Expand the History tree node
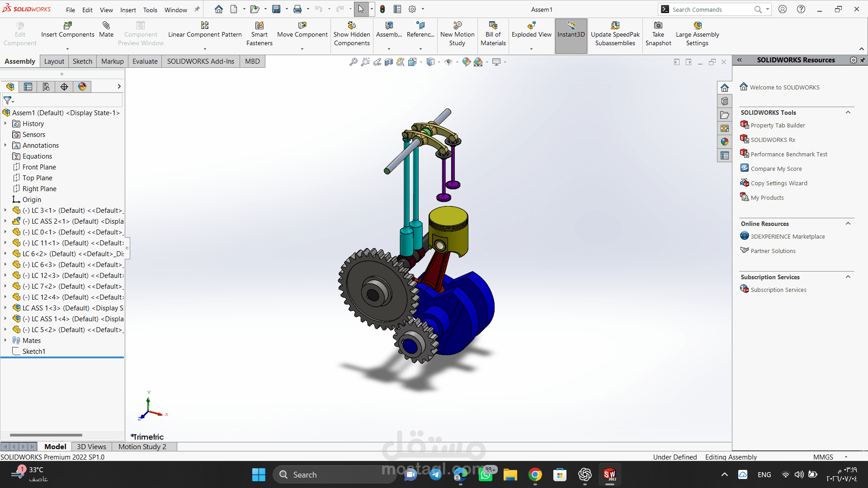The width and height of the screenshot is (868, 488). tap(5, 123)
